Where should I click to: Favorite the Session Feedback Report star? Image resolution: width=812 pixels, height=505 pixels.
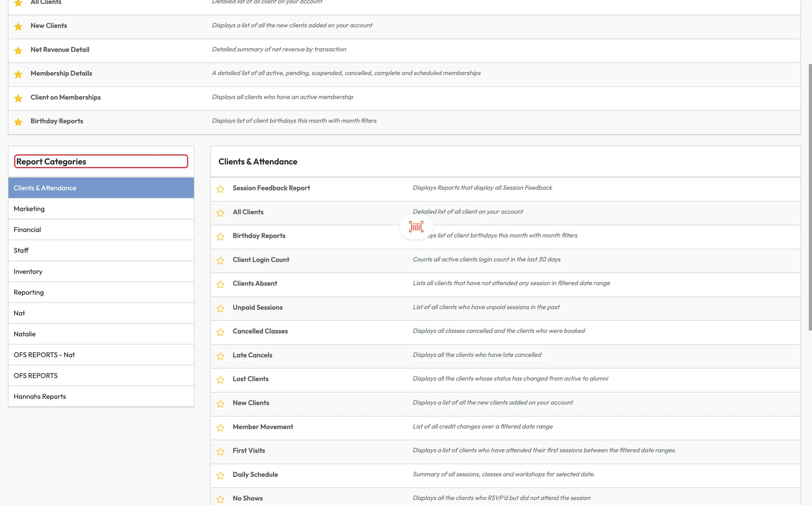[220, 189]
